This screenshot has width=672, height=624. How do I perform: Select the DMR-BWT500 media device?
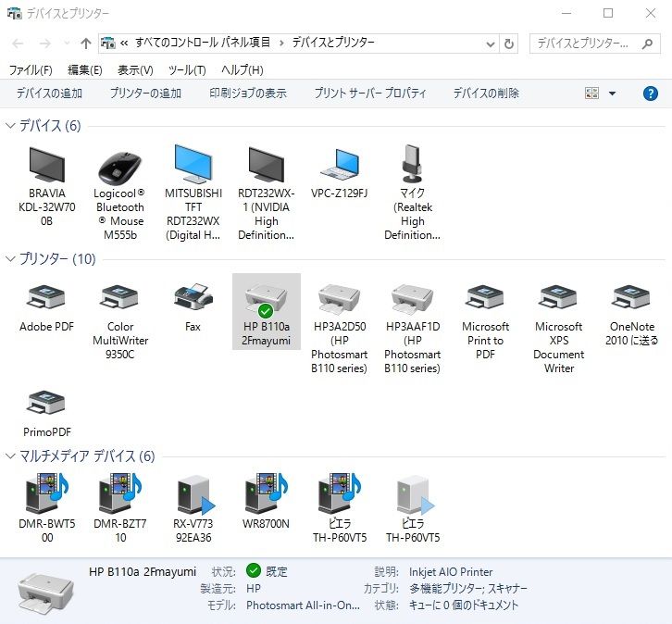(x=46, y=493)
